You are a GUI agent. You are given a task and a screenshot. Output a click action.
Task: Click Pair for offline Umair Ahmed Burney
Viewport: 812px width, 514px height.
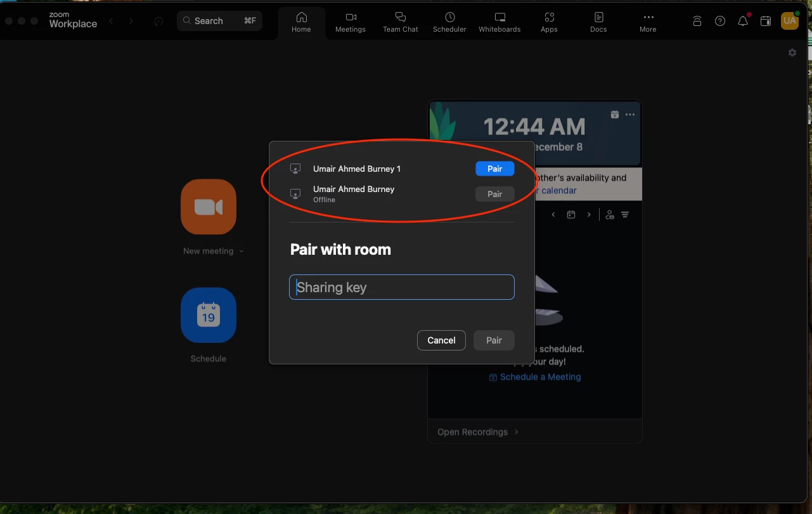pyautogui.click(x=494, y=194)
